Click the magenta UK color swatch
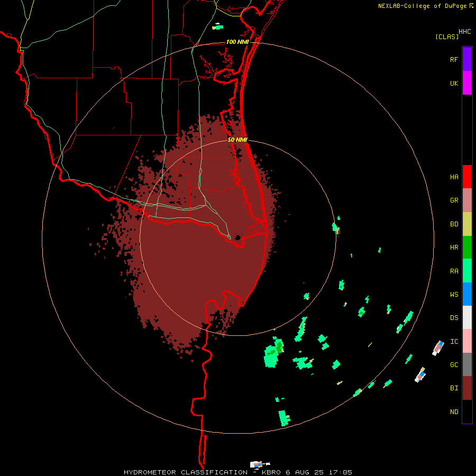The image size is (476, 476). tap(467, 83)
